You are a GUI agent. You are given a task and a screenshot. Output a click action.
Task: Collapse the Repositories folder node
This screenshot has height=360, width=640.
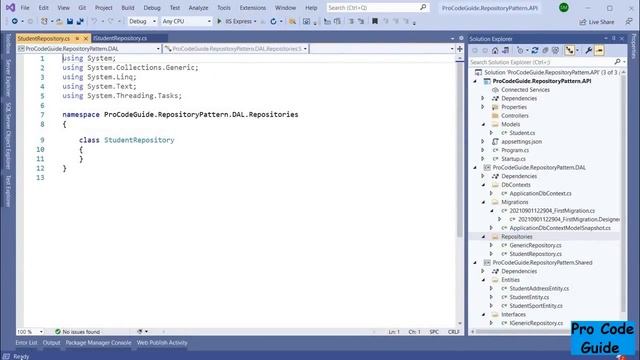point(484,237)
